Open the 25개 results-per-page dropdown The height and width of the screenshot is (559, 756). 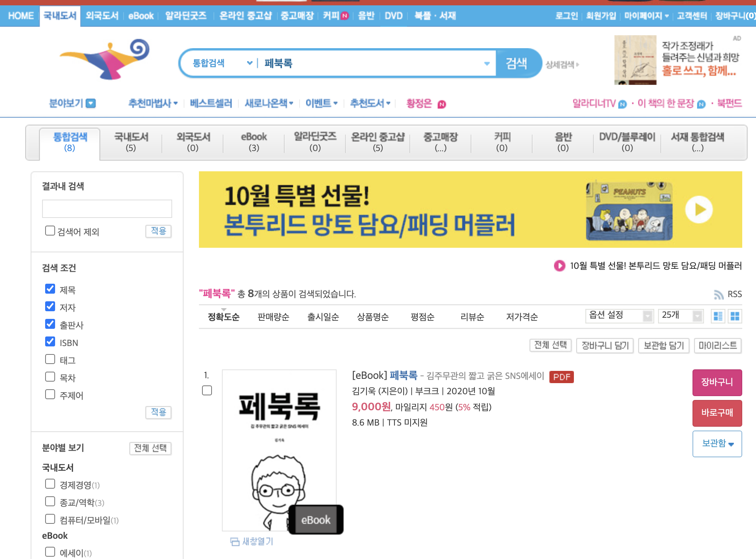680,316
